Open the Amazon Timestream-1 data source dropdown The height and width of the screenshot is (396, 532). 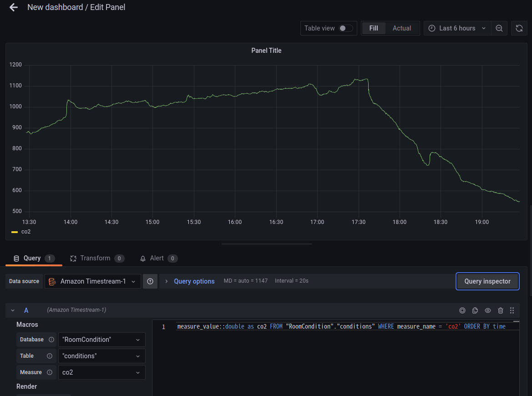point(93,281)
